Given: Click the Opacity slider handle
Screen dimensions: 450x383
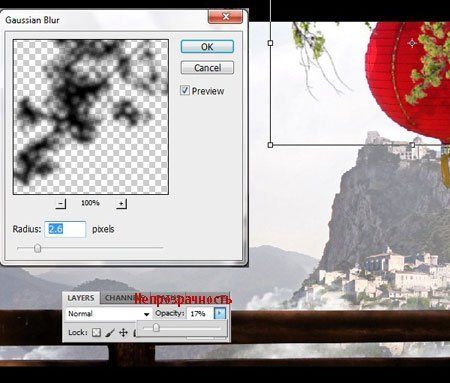Looking at the screenshot, I should click(156, 328).
